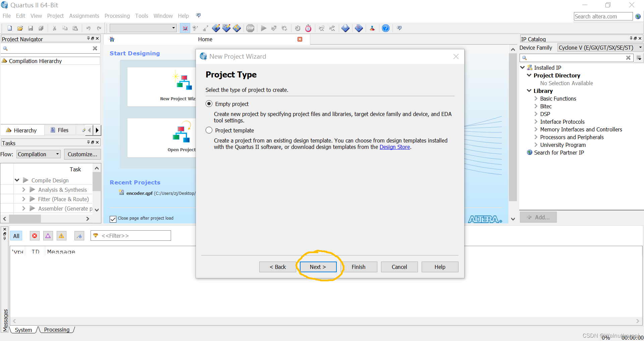Click the Copy toolbar icon
Screen dimensions: 644x341
click(x=65, y=28)
